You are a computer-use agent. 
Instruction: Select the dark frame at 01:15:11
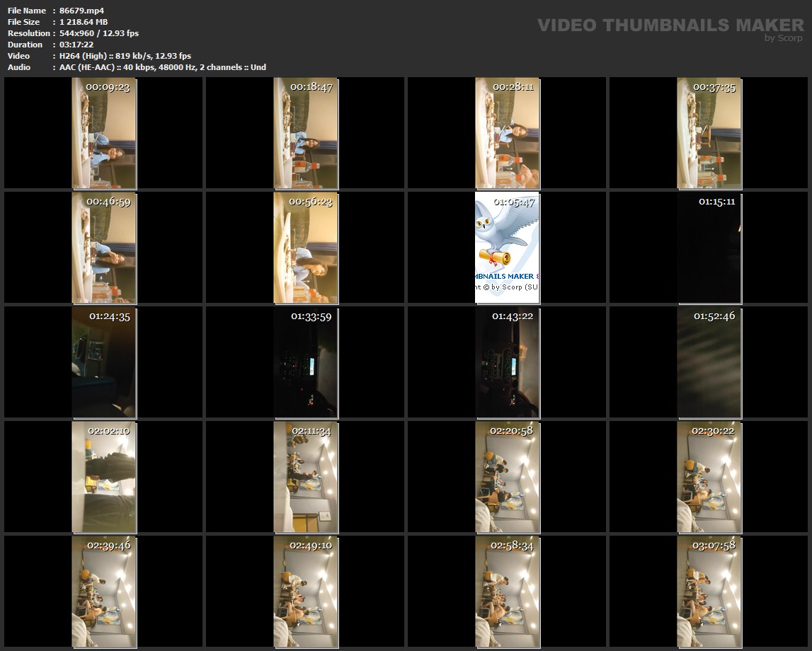[x=709, y=248]
